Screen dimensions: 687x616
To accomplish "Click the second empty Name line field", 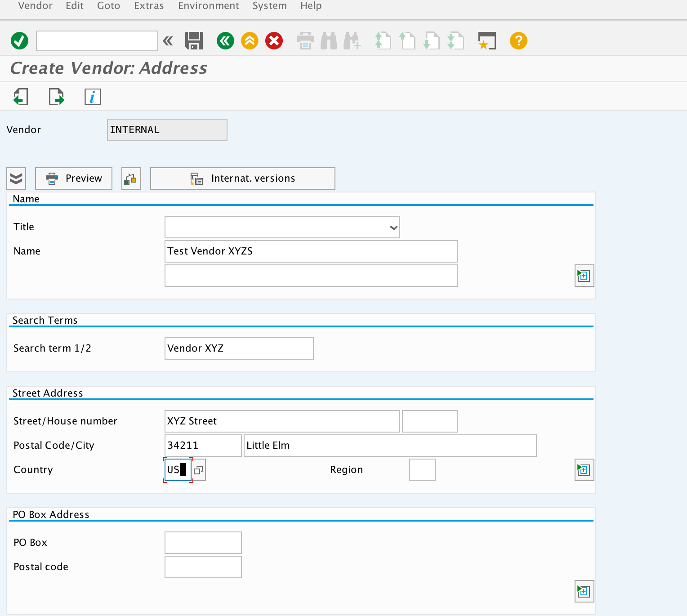I will 311,276.
